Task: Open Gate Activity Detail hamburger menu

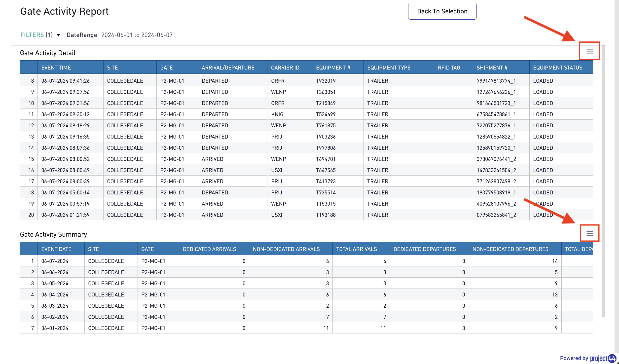Action: 589,52
